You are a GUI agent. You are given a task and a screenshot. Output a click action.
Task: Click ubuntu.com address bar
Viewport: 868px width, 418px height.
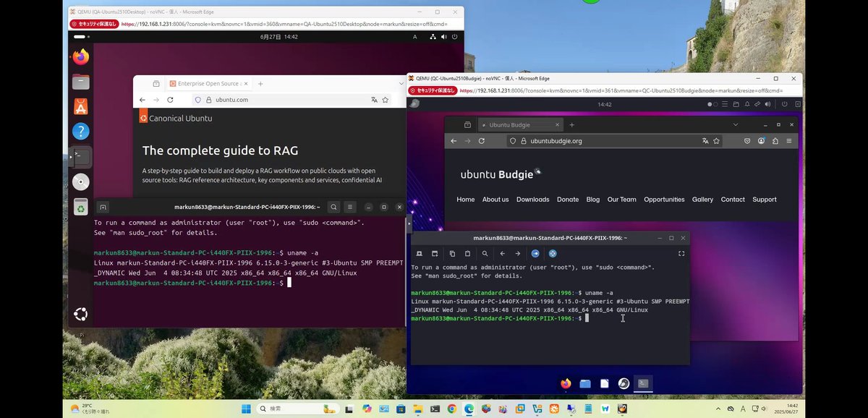coord(292,100)
